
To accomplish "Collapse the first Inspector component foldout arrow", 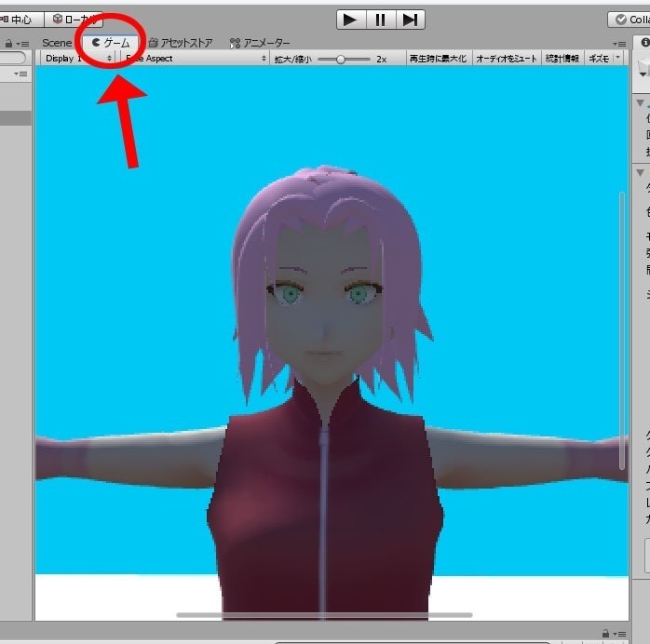I will click(641, 102).
